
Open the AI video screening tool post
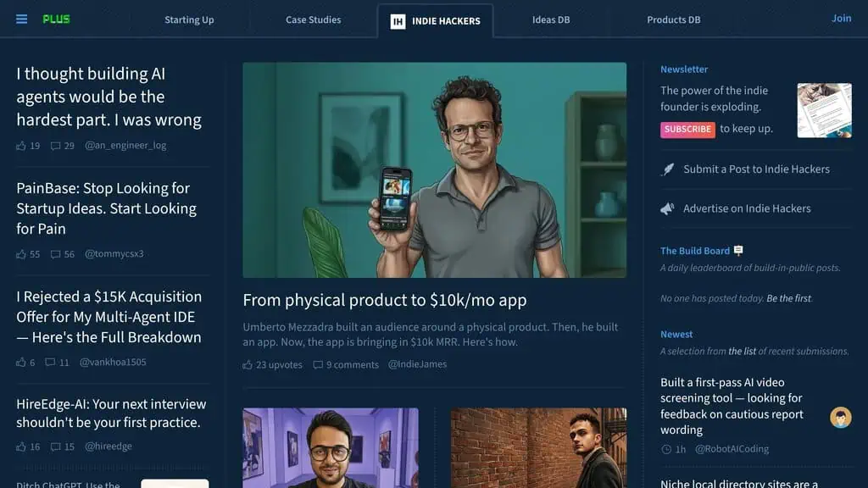coord(732,406)
